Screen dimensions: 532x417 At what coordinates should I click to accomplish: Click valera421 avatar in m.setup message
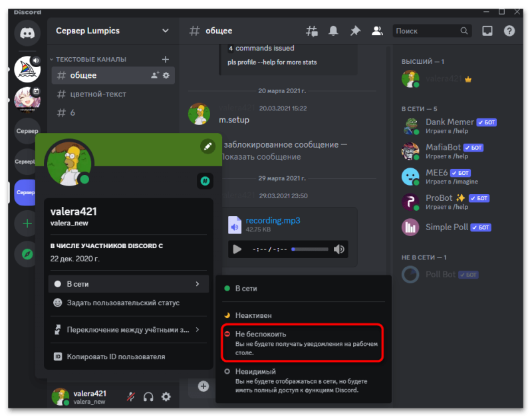pyautogui.click(x=199, y=114)
